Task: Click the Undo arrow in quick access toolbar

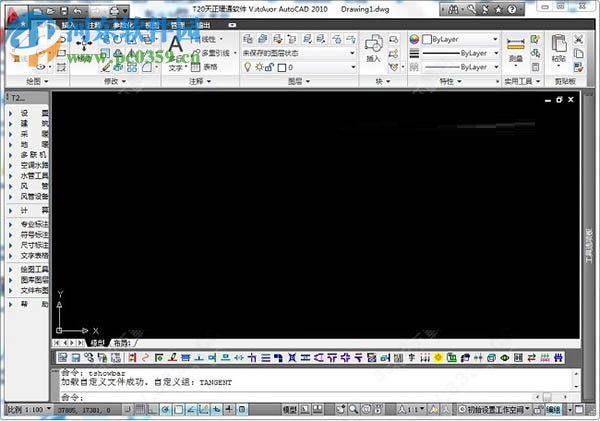Action: pos(77,11)
